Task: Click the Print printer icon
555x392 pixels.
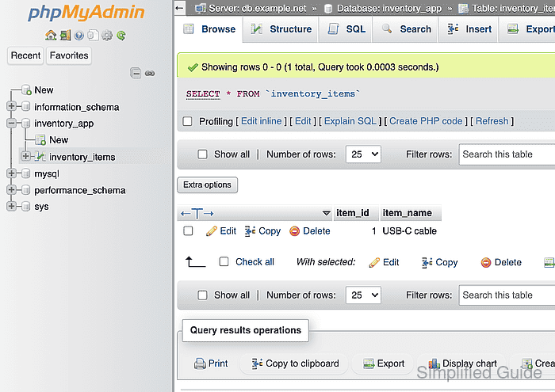Action: coord(200,363)
